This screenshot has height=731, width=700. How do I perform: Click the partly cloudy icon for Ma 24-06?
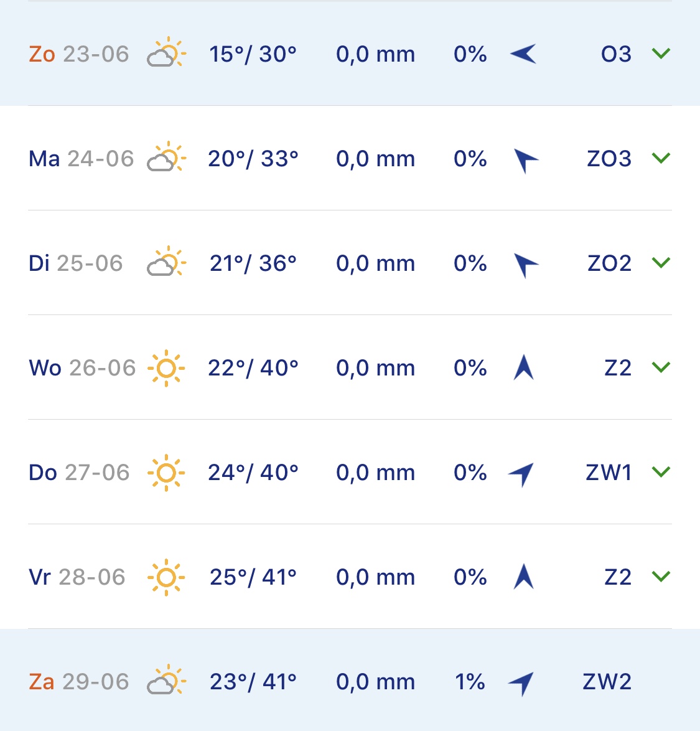click(166, 158)
